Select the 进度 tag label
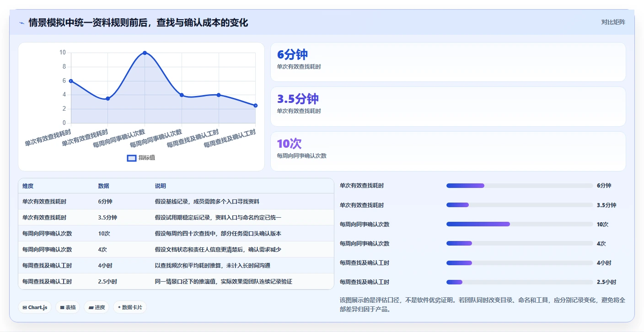 (x=99, y=308)
